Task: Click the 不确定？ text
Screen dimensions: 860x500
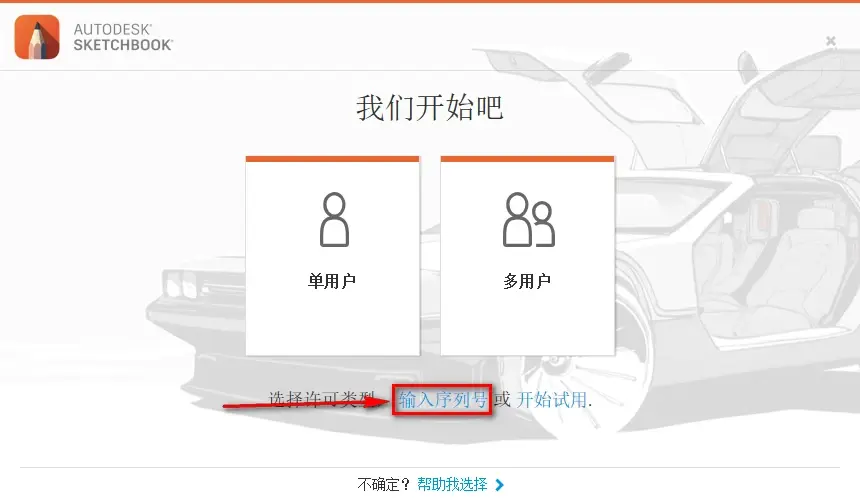Action: (x=383, y=485)
